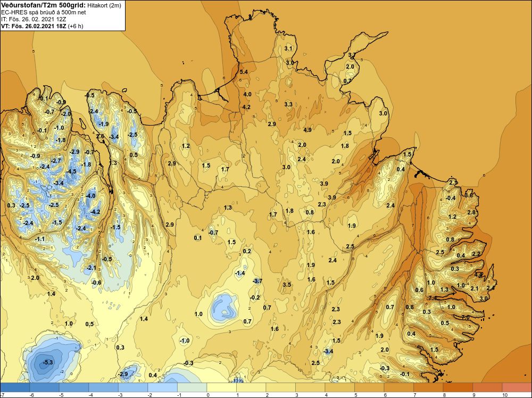Click the 'VT: Fös. 26.02.2021 18Z' valid time

coord(34,26)
